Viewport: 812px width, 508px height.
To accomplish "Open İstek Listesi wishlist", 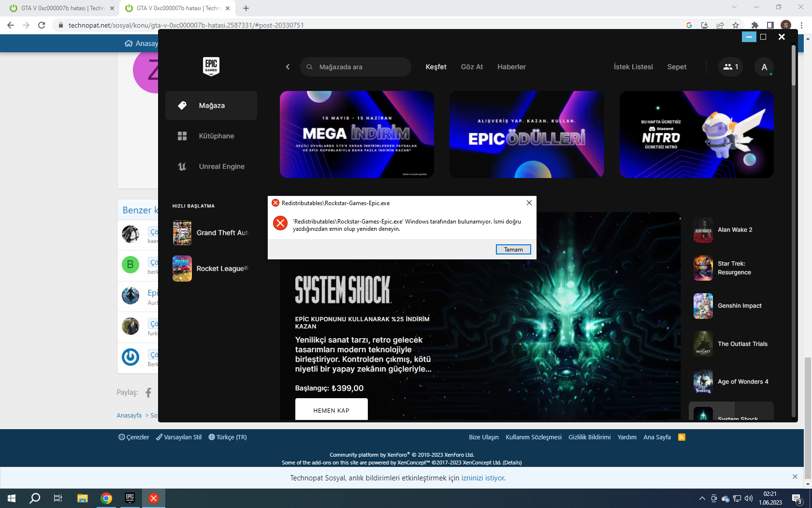I will point(633,67).
